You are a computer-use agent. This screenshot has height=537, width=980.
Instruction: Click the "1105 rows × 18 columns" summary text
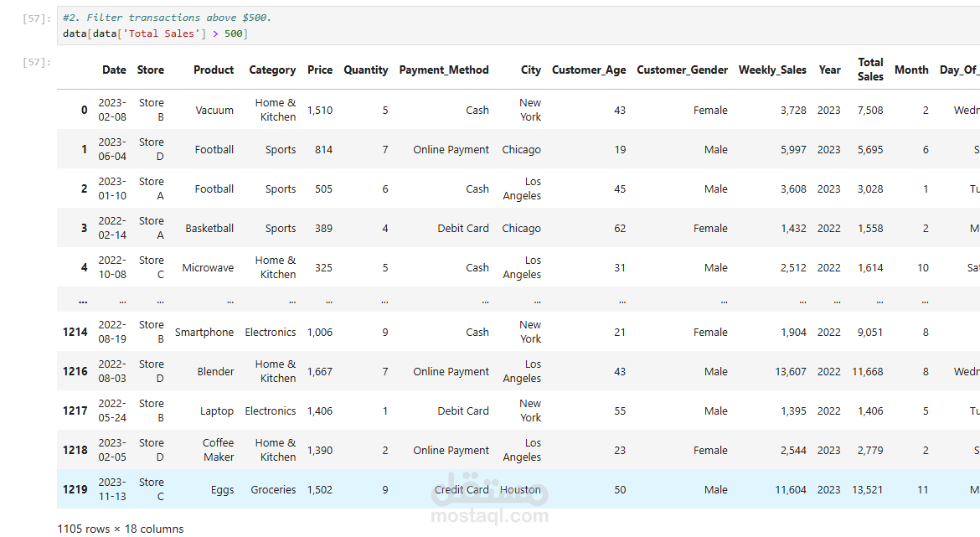pos(121,529)
